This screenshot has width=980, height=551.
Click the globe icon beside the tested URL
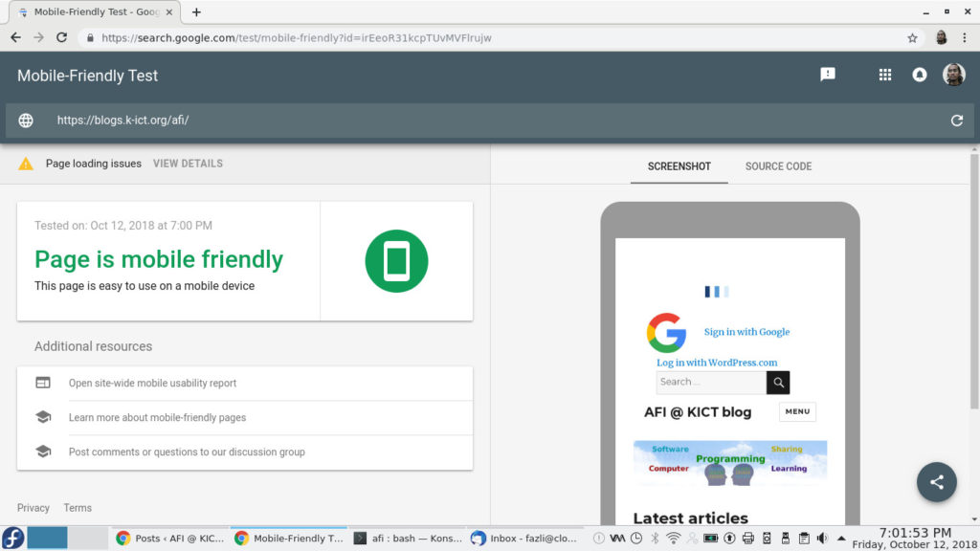click(x=26, y=121)
